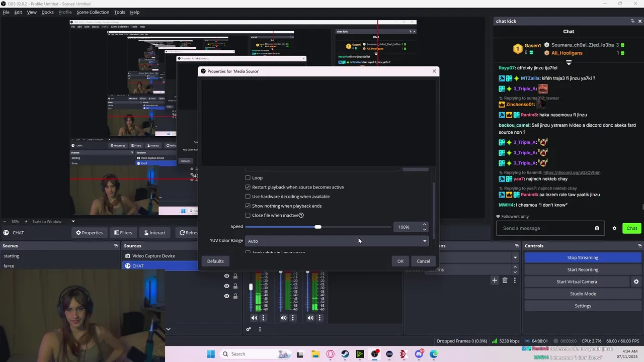
Task: Toggle uppermost visible eye icon in Sources
Action: pos(226,276)
